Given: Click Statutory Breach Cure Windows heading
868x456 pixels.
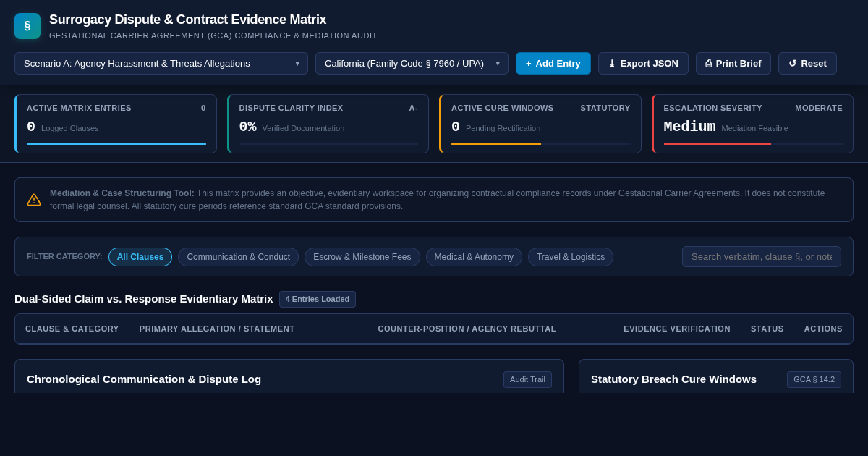Looking at the screenshot, I should [673, 379].
